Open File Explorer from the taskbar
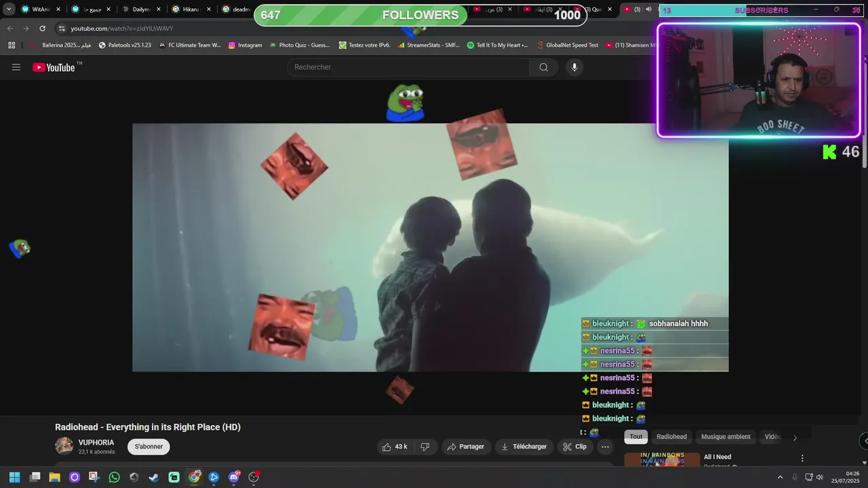Viewport: 868px width, 488px height. pyautogui.click(x=54, y=477)
